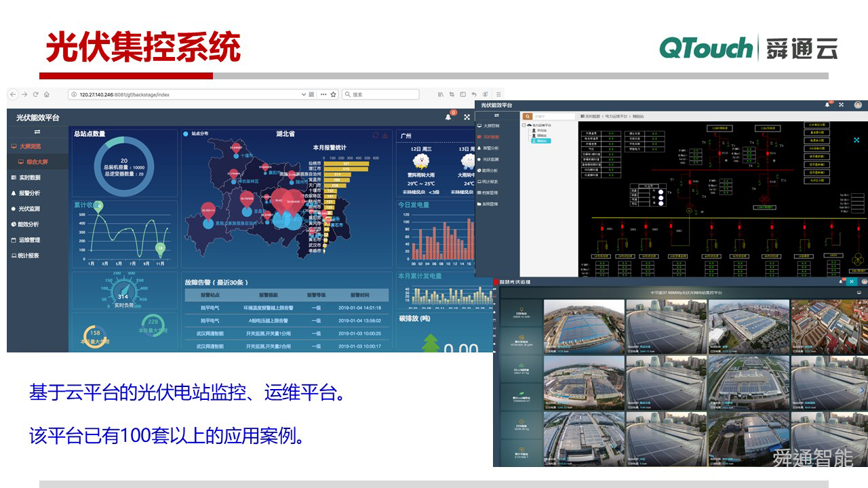Click download icon on 湖北省 map panel

385,134
